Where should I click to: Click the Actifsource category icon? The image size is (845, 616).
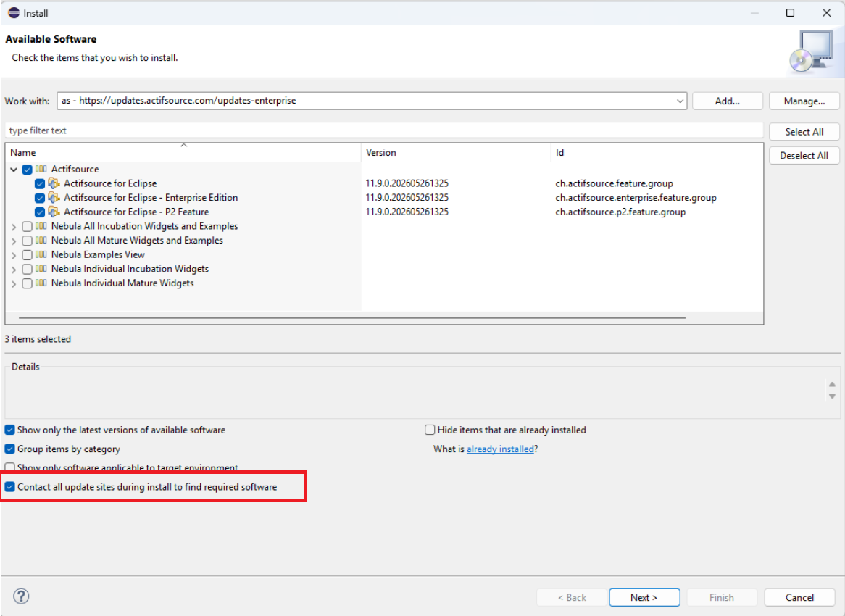[x=41, y=170]
